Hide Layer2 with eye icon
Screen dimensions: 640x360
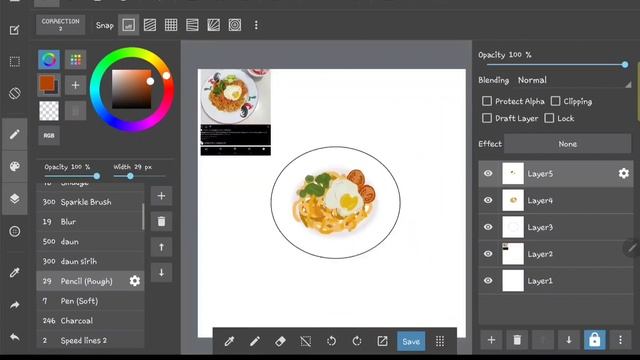coord(488,254)
